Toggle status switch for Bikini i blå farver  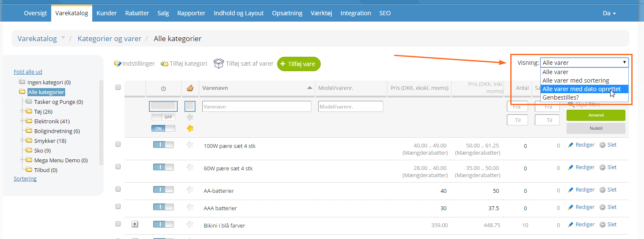point(163,224)
